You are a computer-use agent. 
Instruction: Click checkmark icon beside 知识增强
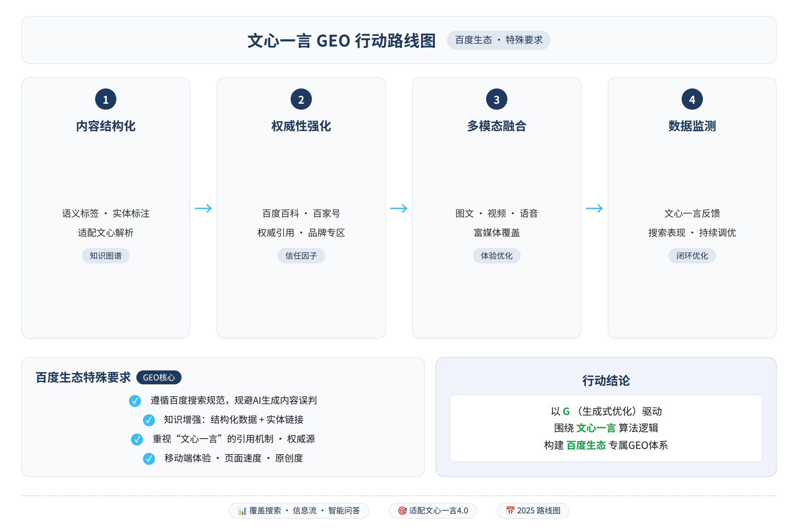(149, 420)
